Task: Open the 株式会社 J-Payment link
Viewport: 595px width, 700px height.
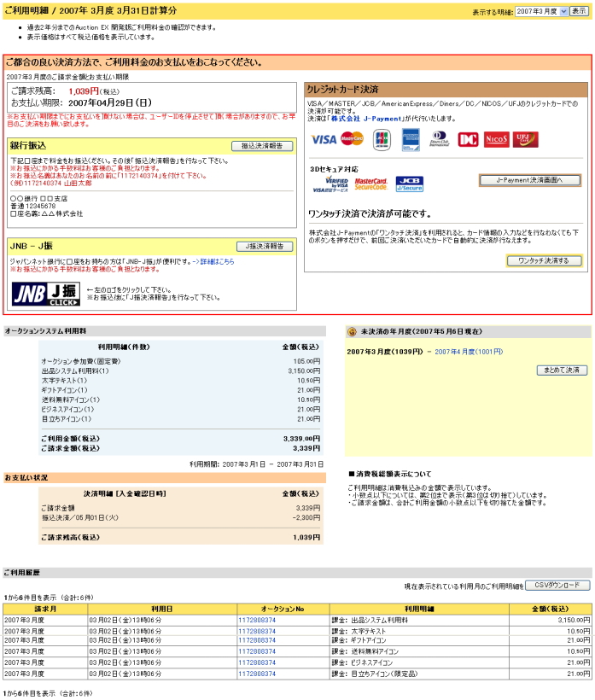Action: click(x=366, y=119)
